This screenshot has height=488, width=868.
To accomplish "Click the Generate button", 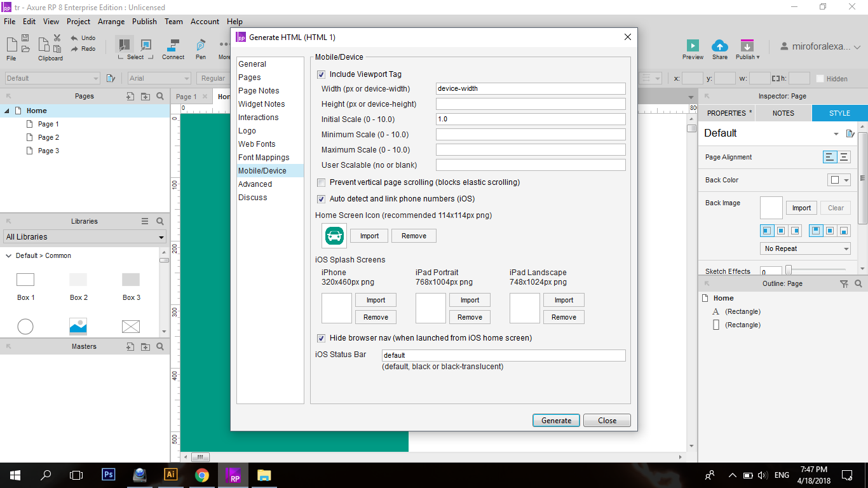I will (555, 420).
